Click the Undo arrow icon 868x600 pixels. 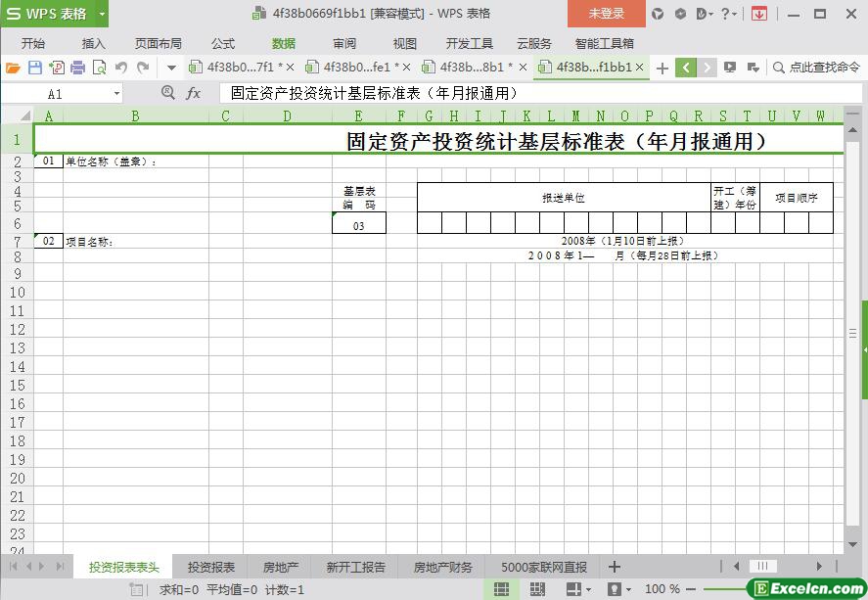(121, 68)
